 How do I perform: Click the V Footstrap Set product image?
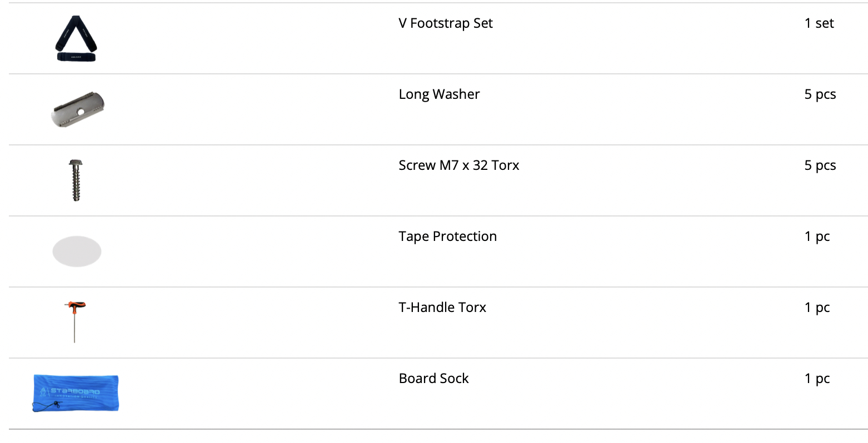(76, 38)
